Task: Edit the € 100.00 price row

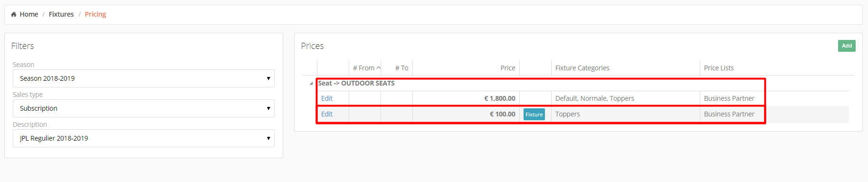Action: 327,114
